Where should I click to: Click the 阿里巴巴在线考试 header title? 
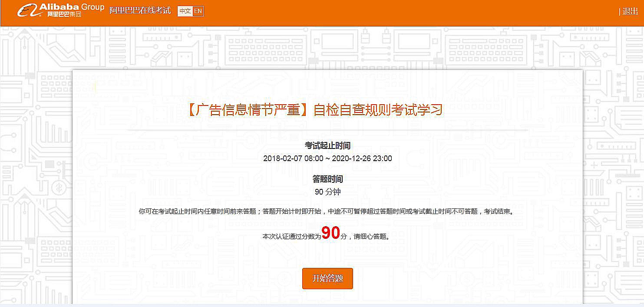point(140,11)
